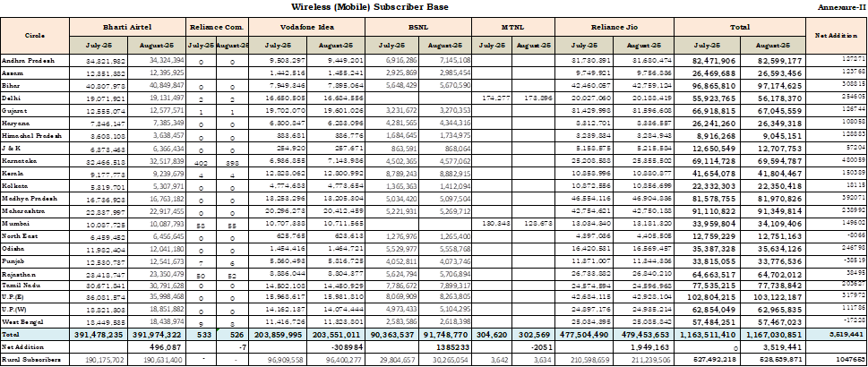
Task: Select the Andhra Pradesh row label
Action: [x=29, y=59]
